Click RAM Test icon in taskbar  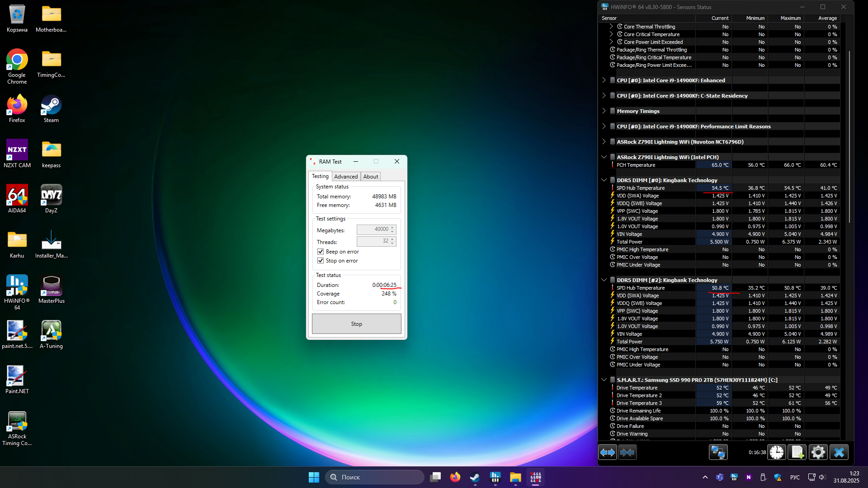(x=536, y=477)
